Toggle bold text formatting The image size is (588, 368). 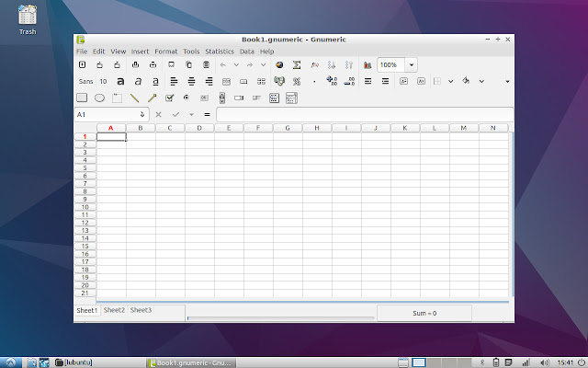tap(120, 81)
